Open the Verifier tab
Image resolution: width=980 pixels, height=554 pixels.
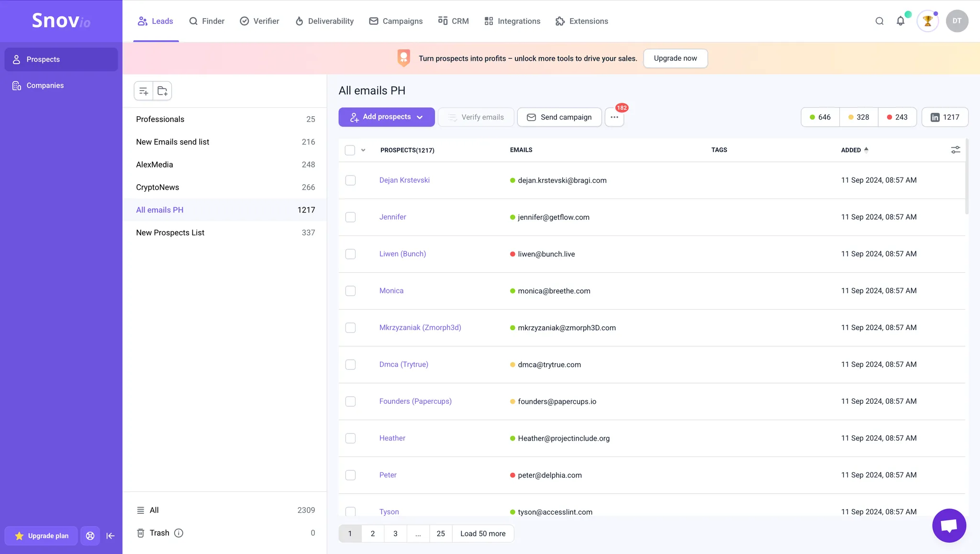[x=259, y=21]
